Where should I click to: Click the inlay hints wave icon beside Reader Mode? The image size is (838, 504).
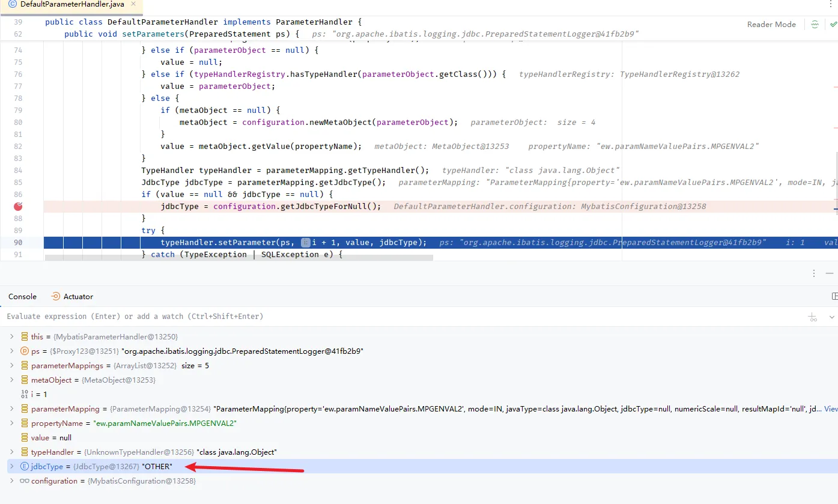coord(815,25)
